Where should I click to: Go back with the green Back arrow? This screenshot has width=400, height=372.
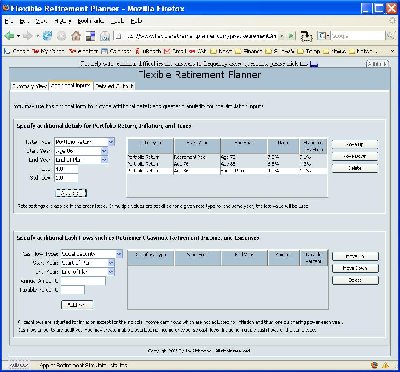[x=9, y=36]
